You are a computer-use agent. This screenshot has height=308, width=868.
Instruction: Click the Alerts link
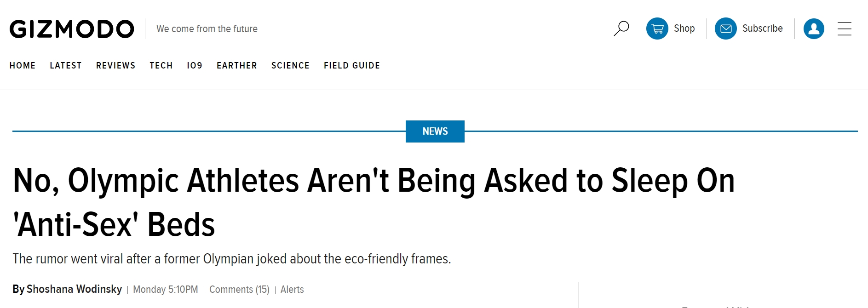(x=292, y=290)
